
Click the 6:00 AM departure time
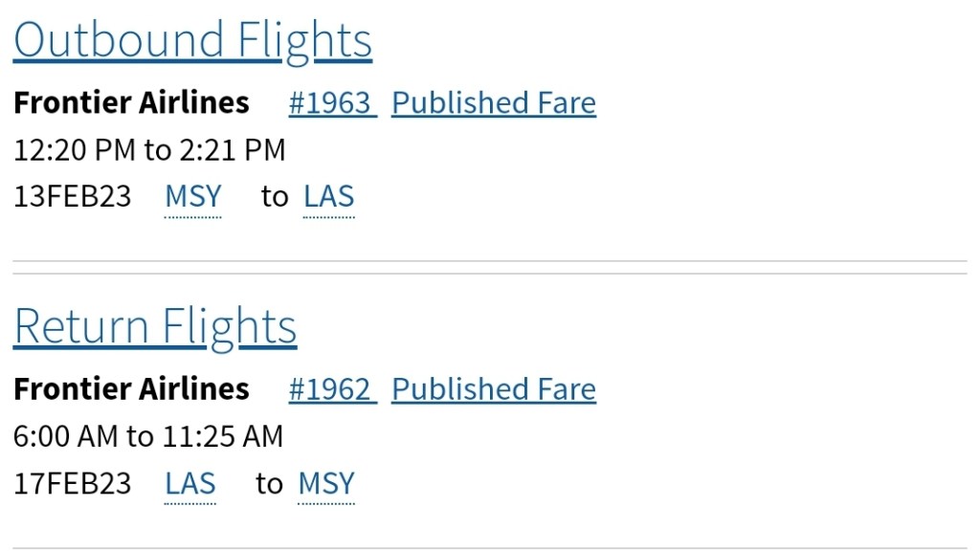click(x=65, y=437)
